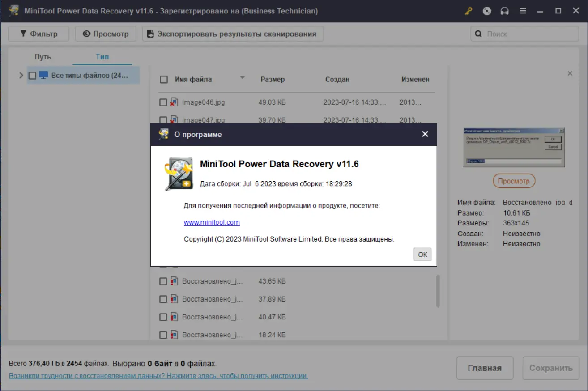Check the box in the 43.65 КБ row

point(163,281)
